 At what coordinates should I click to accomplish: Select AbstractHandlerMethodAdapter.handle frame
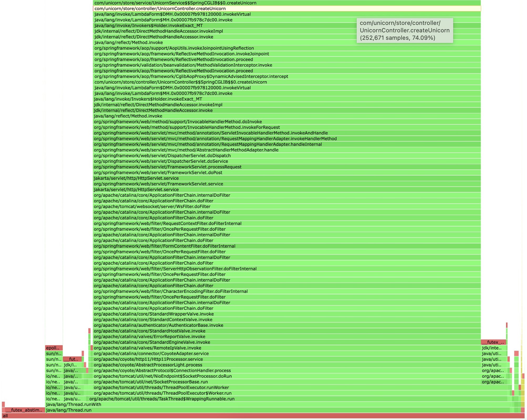[287, 150]
